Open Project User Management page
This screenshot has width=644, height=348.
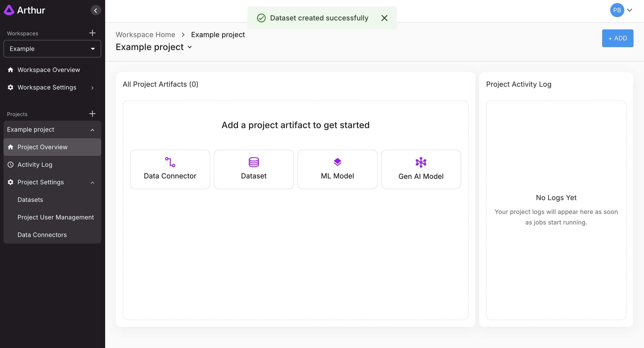[55, 217]
